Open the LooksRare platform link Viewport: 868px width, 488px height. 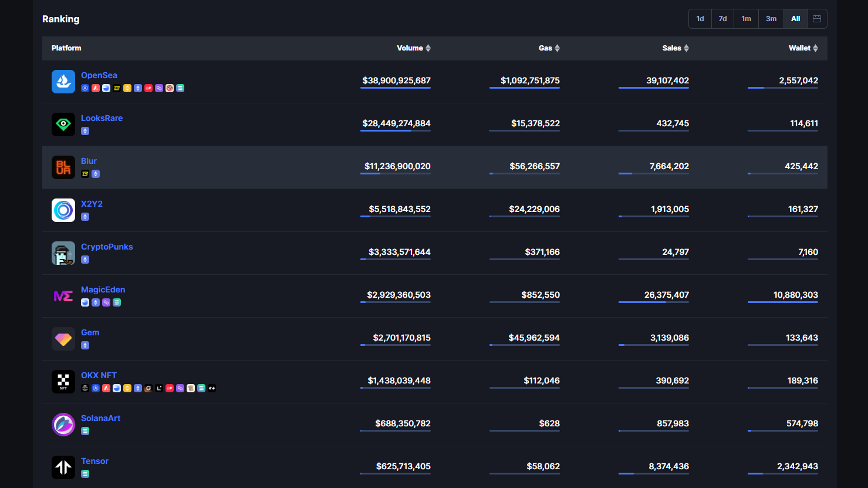tap(102, 118)
